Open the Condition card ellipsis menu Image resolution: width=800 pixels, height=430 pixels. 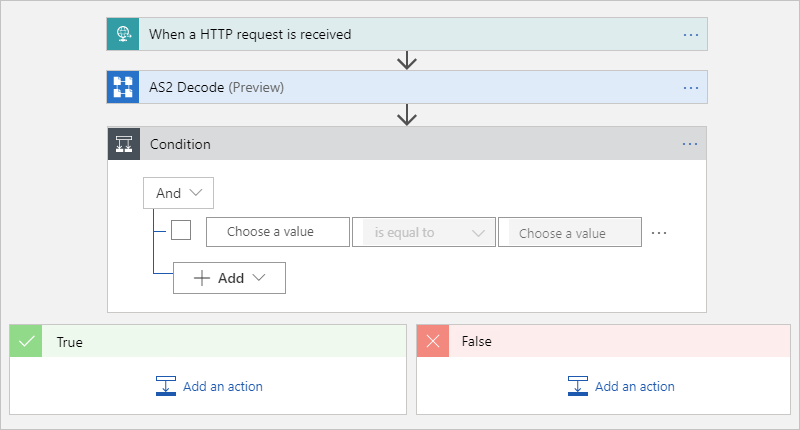pos(690,144)
